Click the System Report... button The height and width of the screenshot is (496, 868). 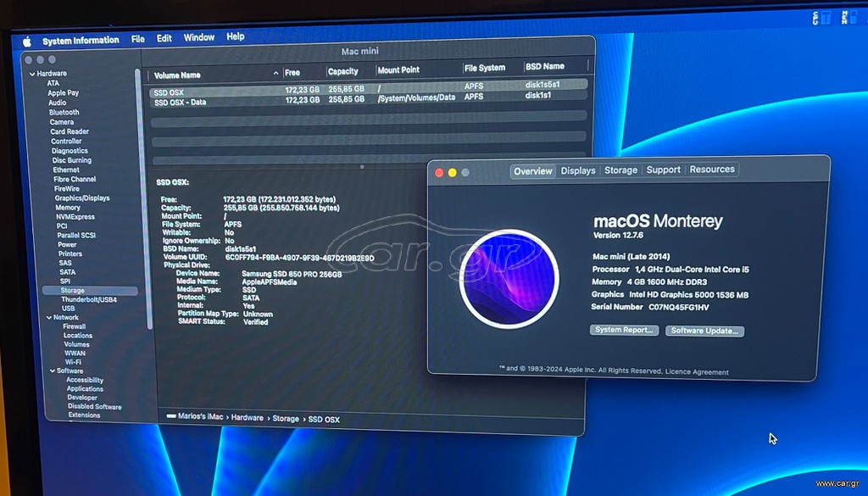pos(624,330)
